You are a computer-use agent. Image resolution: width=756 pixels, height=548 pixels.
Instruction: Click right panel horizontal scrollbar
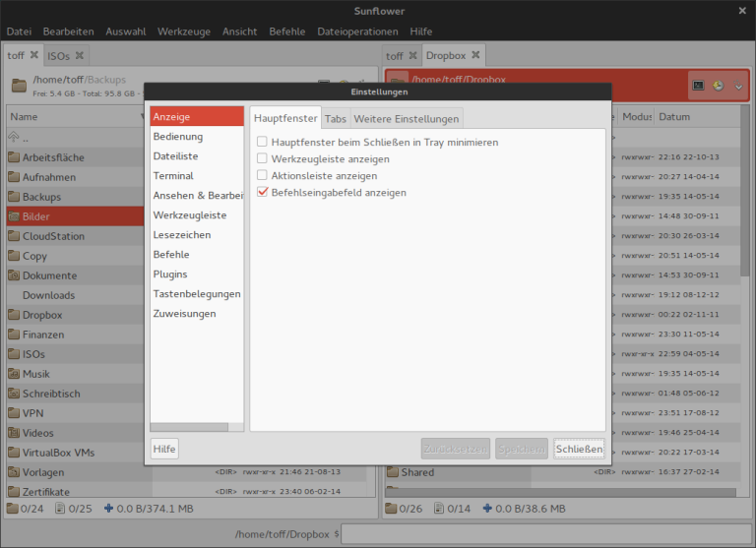(562, 492)
